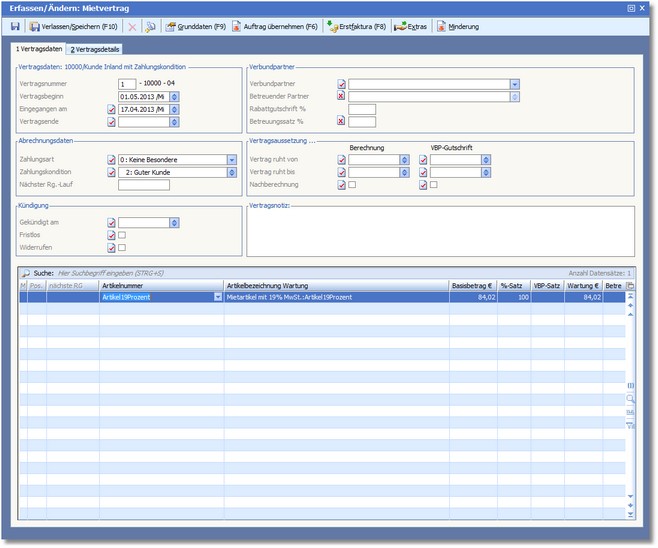Click the search magnifier toolbar icon
Image resolution: width=658 pixels, height=548 pixels.
click(150, 27)
